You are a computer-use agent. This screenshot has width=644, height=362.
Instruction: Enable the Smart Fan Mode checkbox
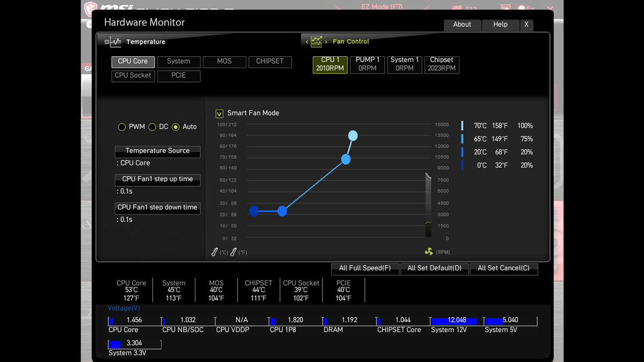(x=219, y=113)
